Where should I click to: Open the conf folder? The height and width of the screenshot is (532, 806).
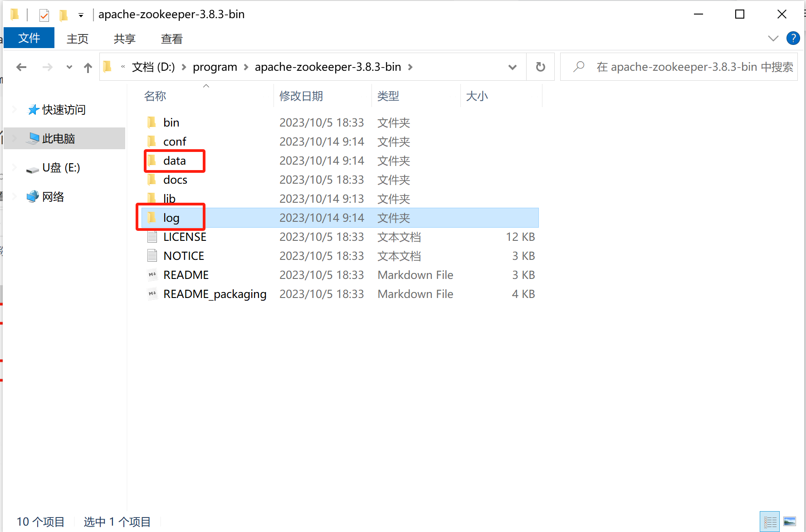pos(174,141)
